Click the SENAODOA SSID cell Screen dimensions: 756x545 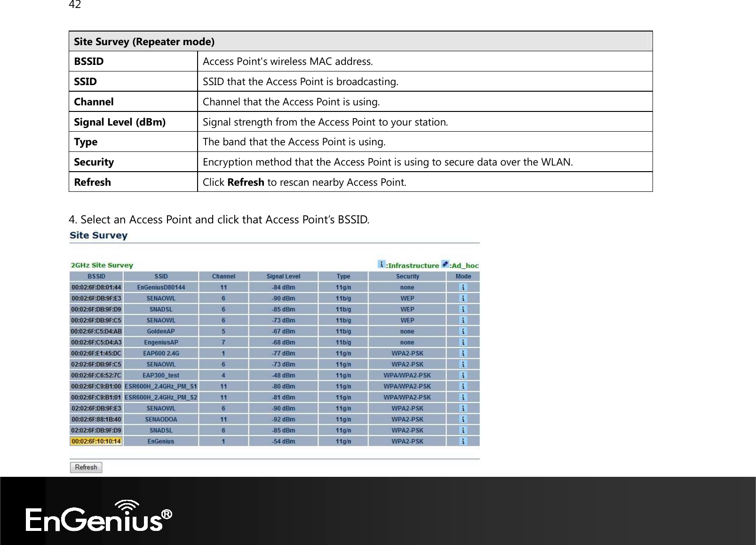tap(161, 419)
